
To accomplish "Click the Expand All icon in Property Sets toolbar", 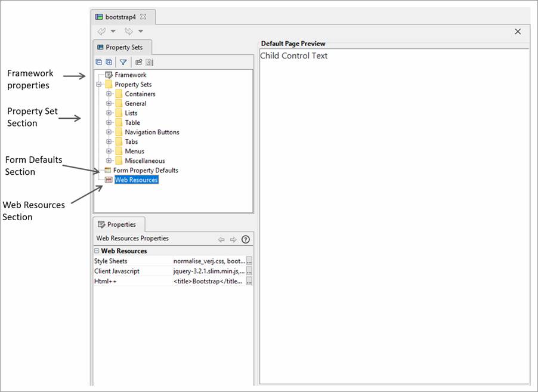I will [x=109, y=62].
